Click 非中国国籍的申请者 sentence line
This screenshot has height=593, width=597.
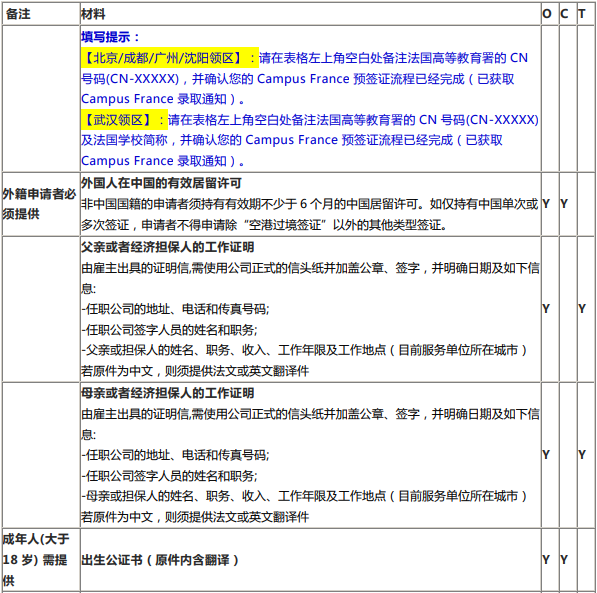click(310, 204)
